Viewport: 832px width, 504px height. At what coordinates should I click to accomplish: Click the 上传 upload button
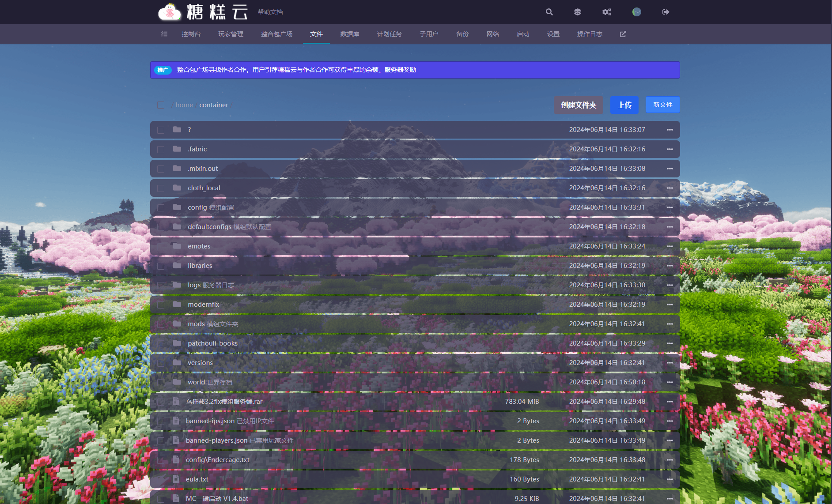click(x=624, y=105)
